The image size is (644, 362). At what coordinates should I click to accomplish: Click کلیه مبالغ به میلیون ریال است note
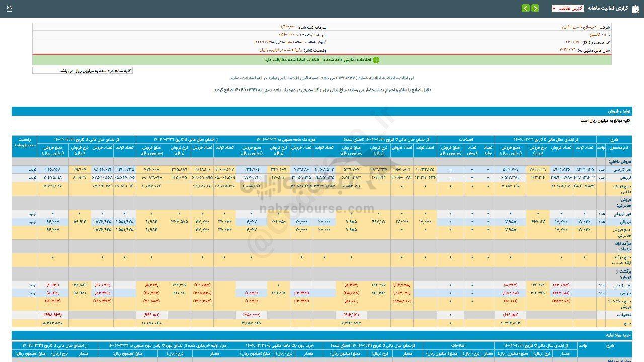(605, 121)
